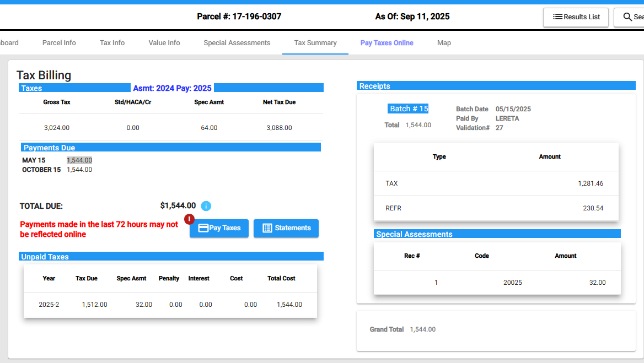Open the Pay Taxes Online tab

(387, 43)
